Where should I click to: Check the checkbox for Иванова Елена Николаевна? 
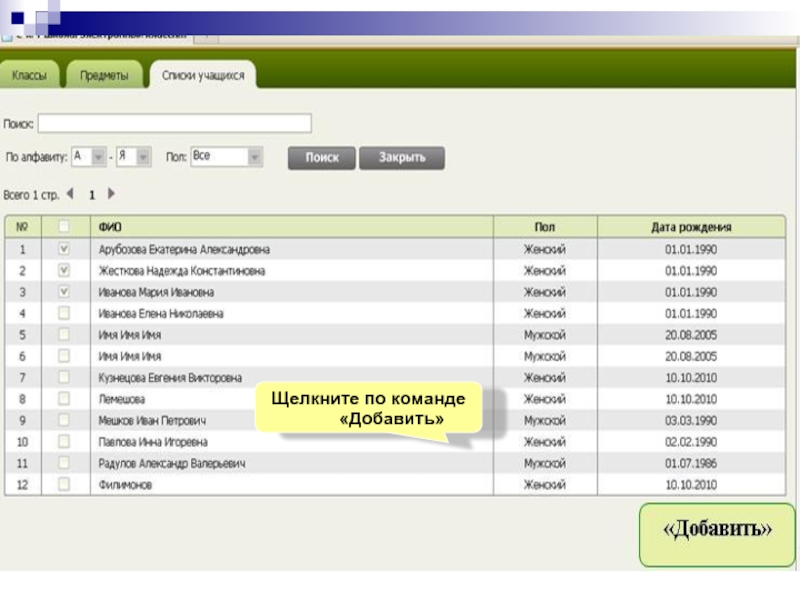(64, 313)
